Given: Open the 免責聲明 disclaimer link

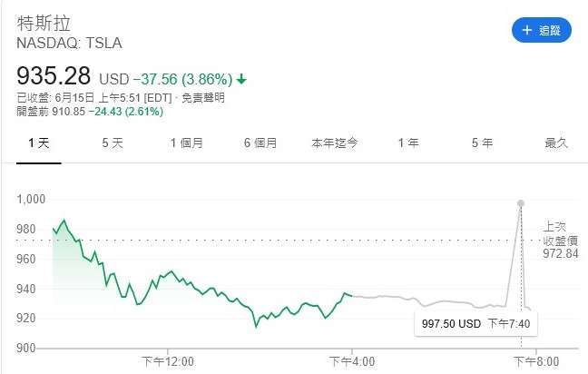Looking at the screenshot, I should 203,98.
